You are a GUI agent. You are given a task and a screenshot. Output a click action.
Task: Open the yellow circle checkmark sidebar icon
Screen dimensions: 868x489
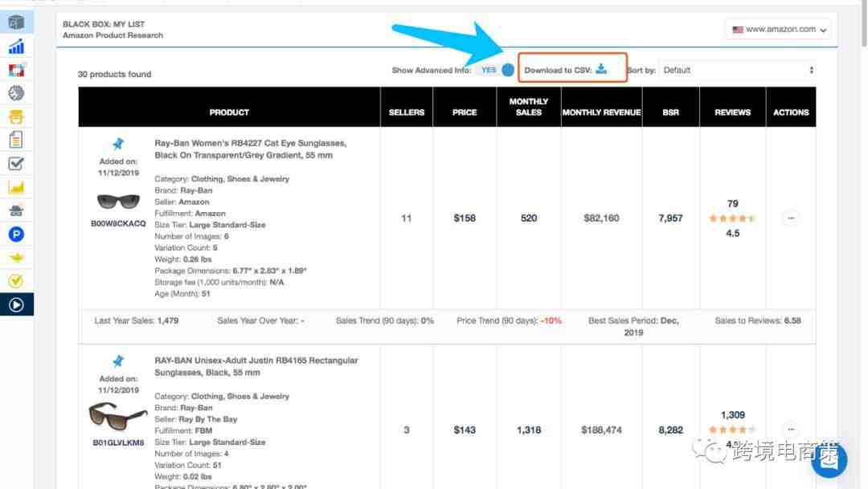[16, 281]
